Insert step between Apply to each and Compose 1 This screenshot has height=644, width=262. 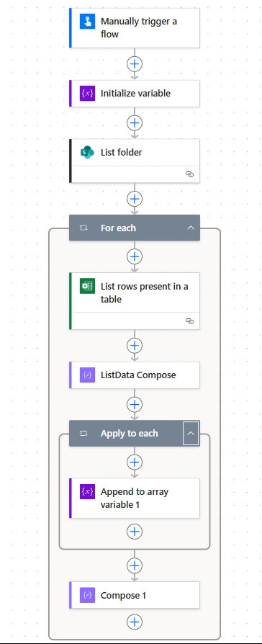pos(135,565)
